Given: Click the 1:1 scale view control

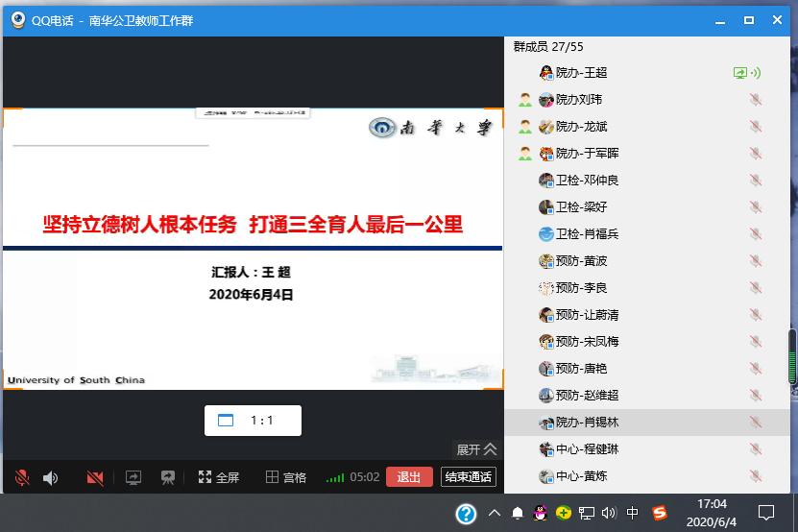Looking at the screenshot, I should [x=253, y=421].
